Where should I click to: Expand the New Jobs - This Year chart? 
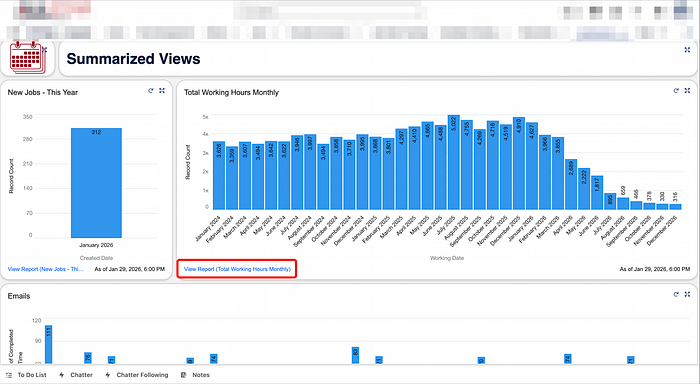162,91
